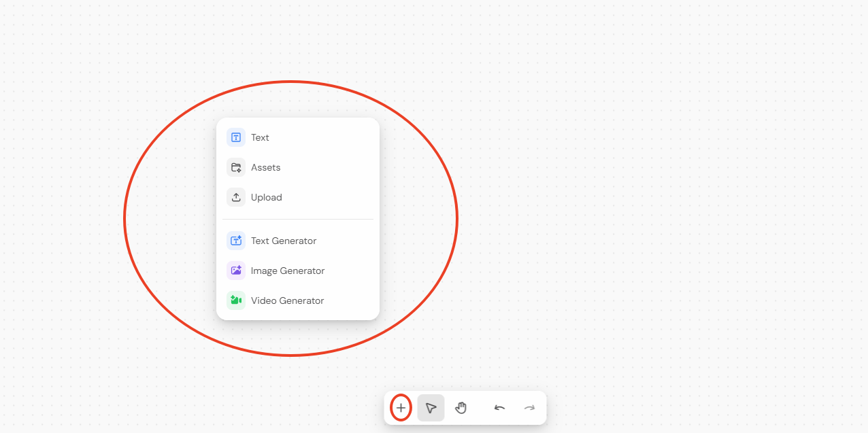This screenshot has width=868, height=433.
Task: Select the 'Video Generator' label
Action: coord(287,300)
